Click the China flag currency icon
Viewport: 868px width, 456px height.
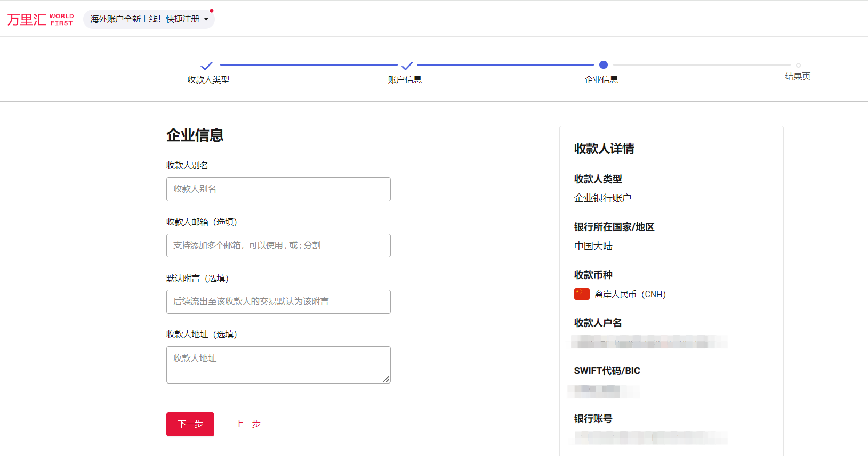coord(582,294)
